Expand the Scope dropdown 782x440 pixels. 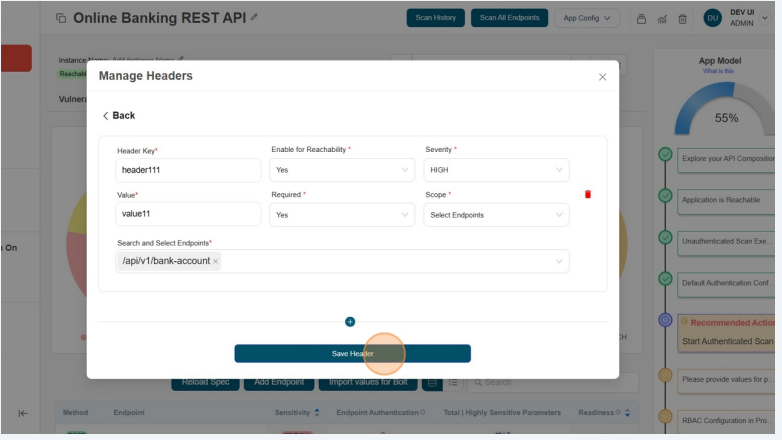click(496, 215)
